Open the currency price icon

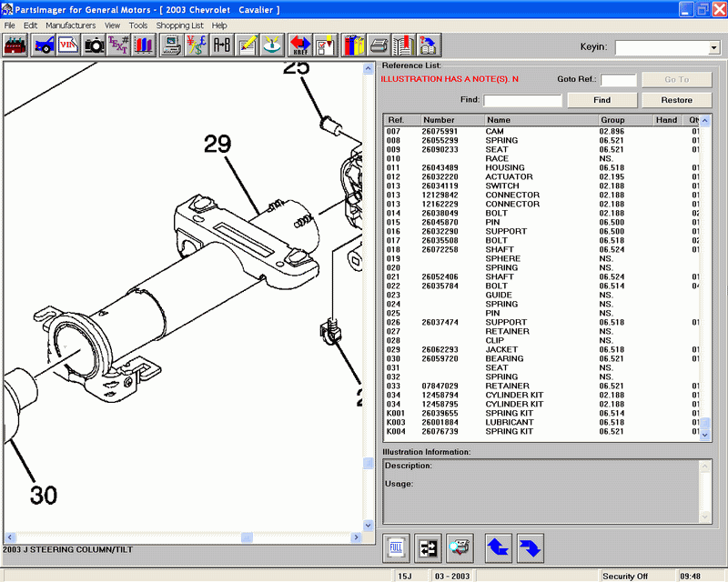[197, 45]
